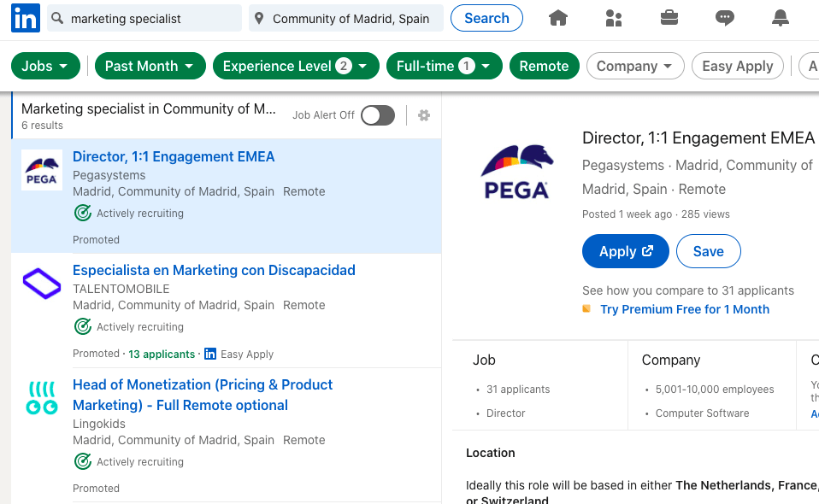Click the 13 applicants text
The width and height of the screenshot is (819, 504).
[162, 355]
